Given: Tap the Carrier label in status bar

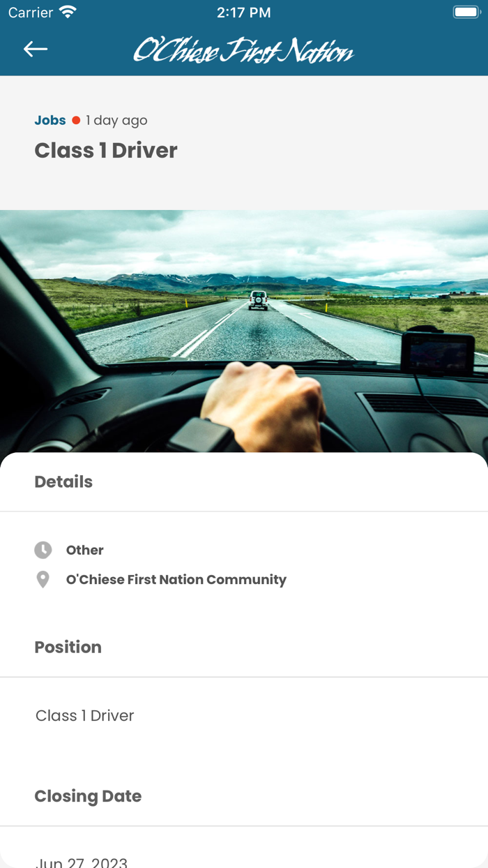Looking at the screenshot, I should coord(31,13).
